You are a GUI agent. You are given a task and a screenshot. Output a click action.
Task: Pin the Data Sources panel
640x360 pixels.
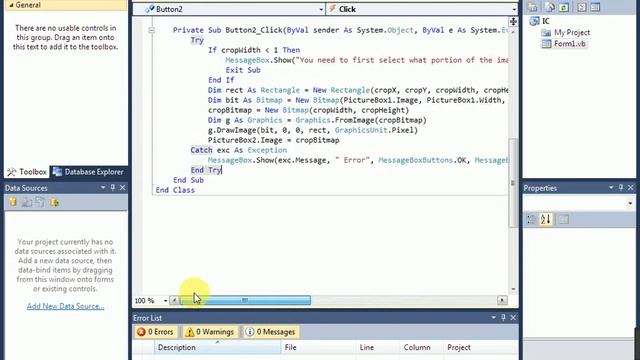113,188
